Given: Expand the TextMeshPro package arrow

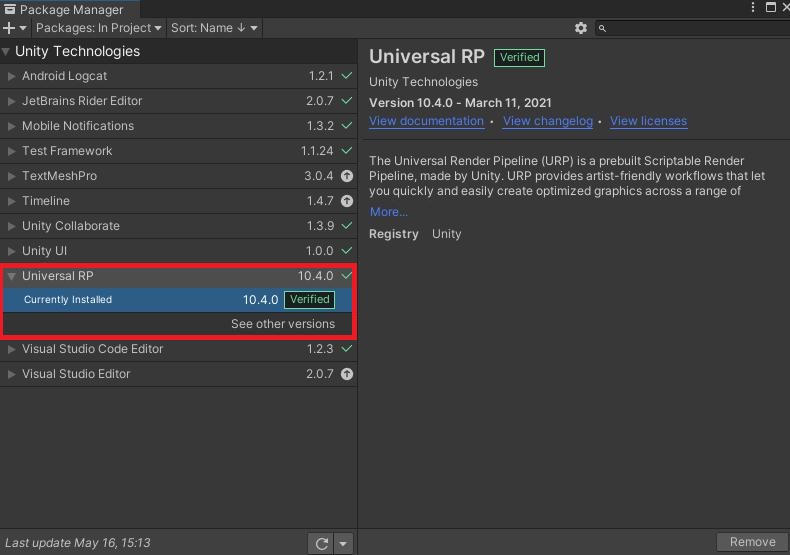Looking at the screenshot, I should coord(11,176).
